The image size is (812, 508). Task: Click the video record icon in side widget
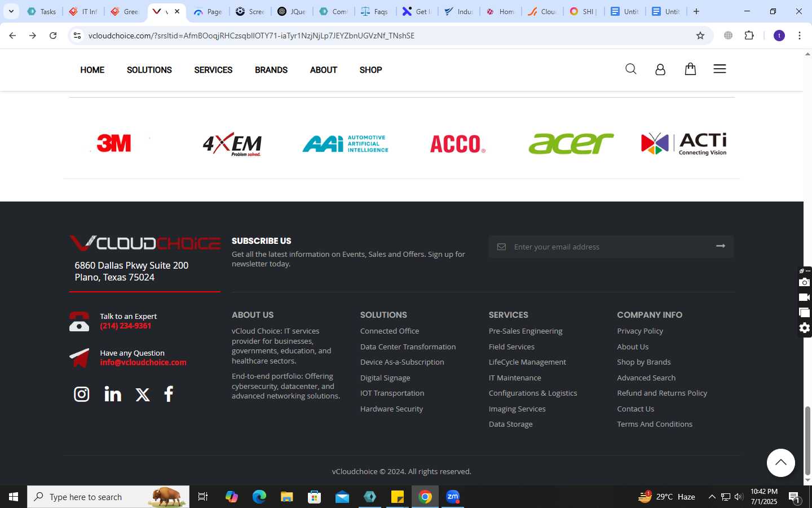coord(805,297)
